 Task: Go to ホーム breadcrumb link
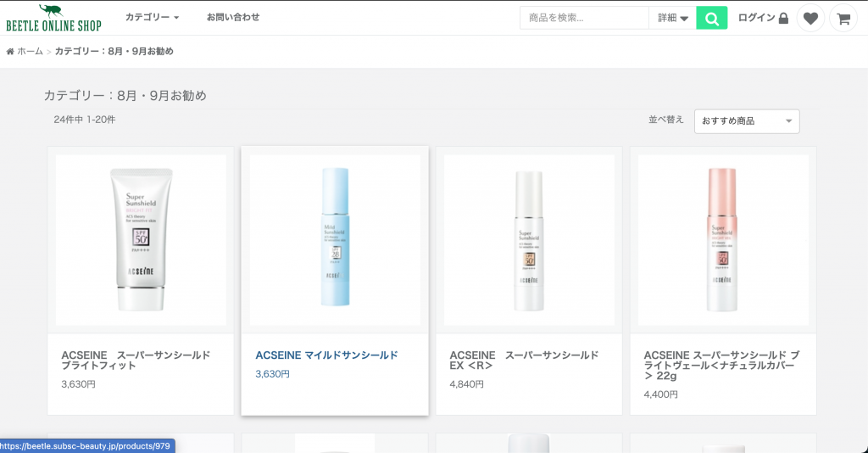pyautogui.click(x=30, y=52)
